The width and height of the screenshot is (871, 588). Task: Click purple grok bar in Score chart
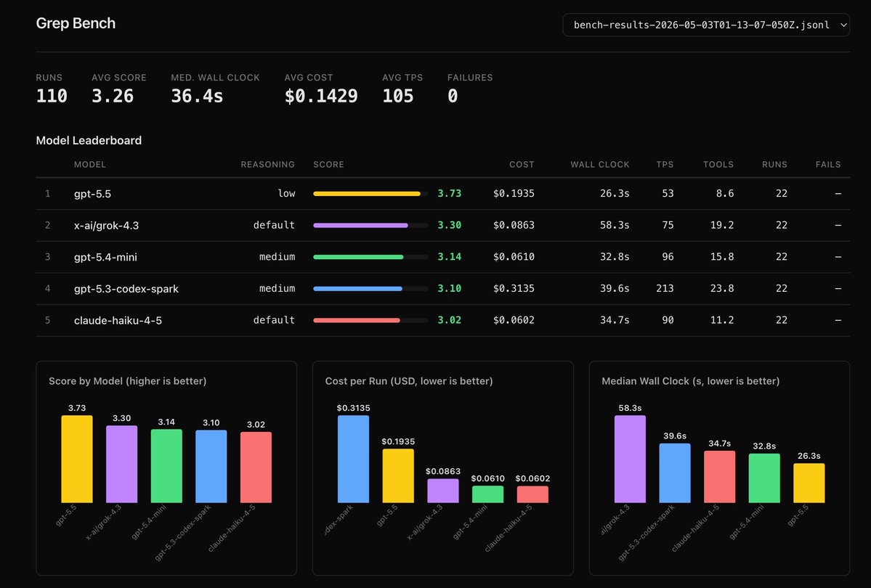click(121, 464)
